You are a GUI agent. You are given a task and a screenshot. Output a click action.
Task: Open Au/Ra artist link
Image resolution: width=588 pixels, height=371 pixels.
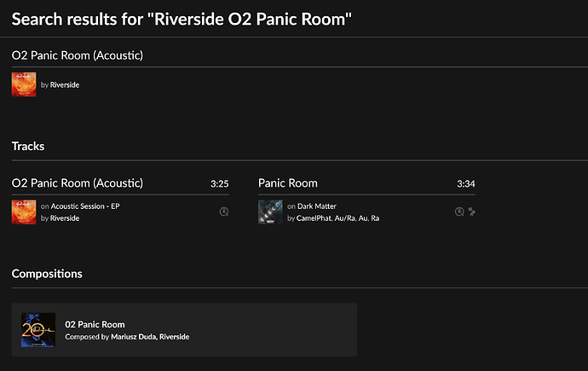pyautogui.click(x=344, y=218)
